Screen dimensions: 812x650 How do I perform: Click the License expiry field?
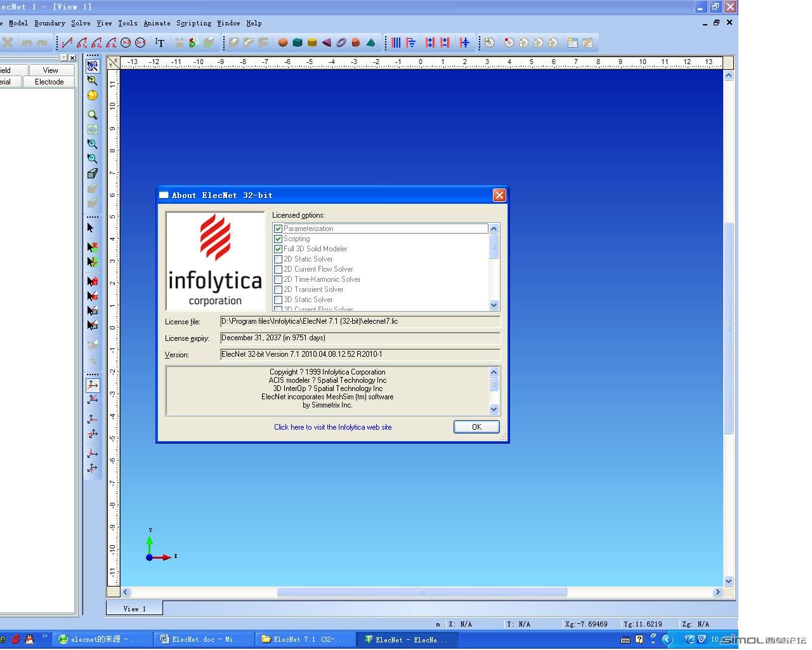[x=360, y=338]
